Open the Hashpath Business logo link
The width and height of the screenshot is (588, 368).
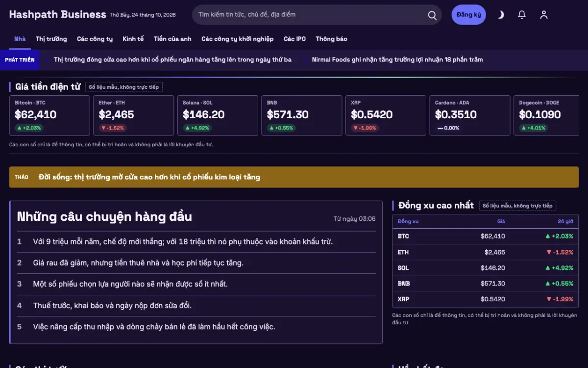(x=57, y=14)
